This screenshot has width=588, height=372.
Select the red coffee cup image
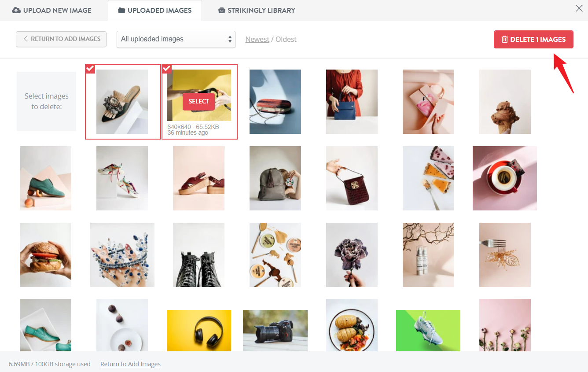(x=505, y=178)
